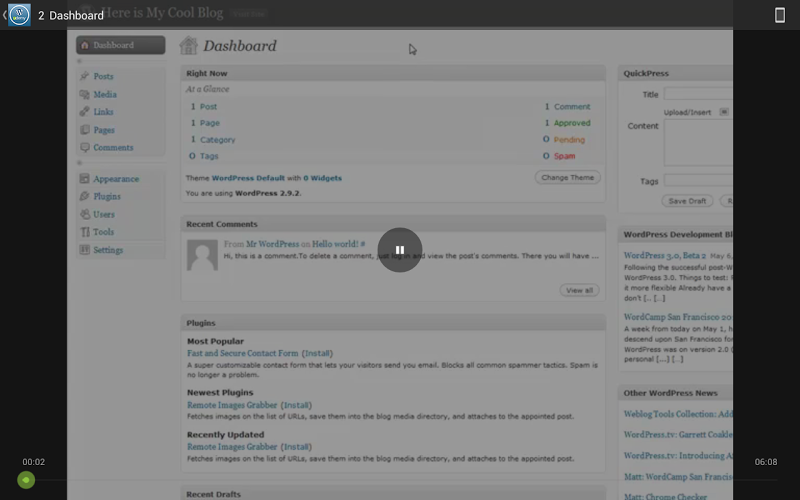Click the Users icon in the sidebar
This screenshot has height=500, width=800.
(85, 214)
